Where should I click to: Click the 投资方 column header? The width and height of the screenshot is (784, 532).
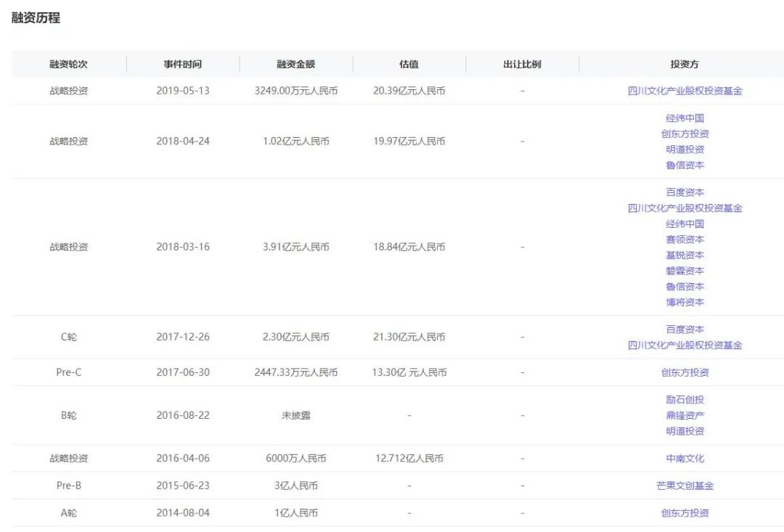[x=685, y=64]
